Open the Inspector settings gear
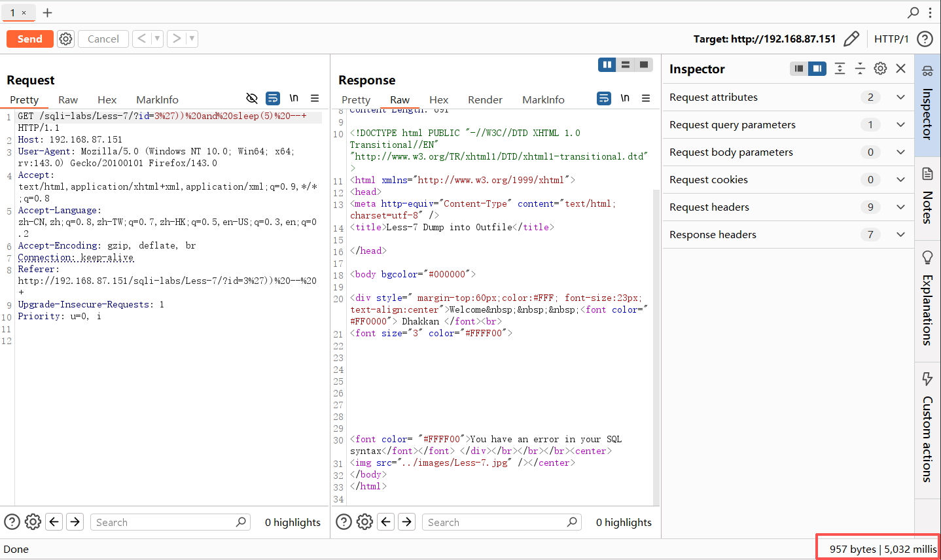Image resolution: width=941 pixels, height=560 pixels. [x=880, y=69]
